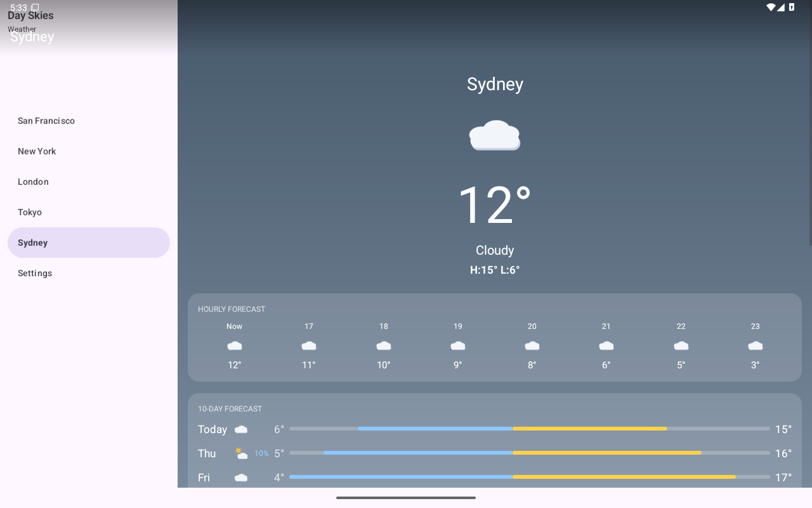Click the Today label in 10-day forecast
Image resolution: width=812 pixels, height=508 pixels.
click(x=213, y=429)
